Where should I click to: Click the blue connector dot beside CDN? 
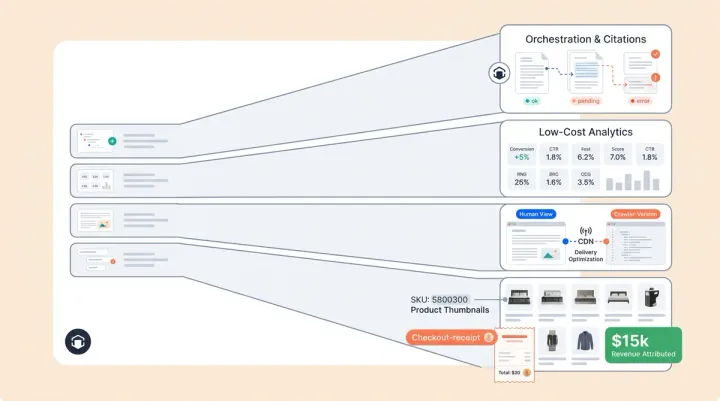pos(565,241)
